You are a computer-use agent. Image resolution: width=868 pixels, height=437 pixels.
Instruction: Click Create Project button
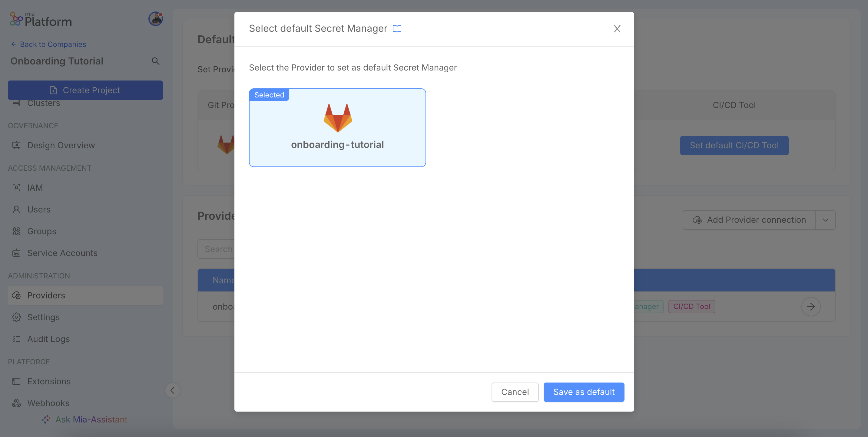pos(85,90)
